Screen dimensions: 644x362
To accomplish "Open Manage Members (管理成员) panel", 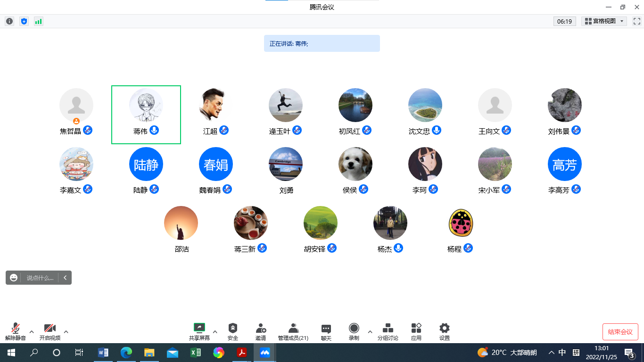I will 293,329.
